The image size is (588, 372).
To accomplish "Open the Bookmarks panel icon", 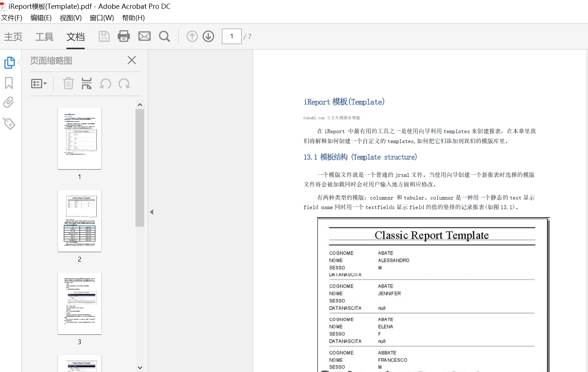I will (9, 83).
